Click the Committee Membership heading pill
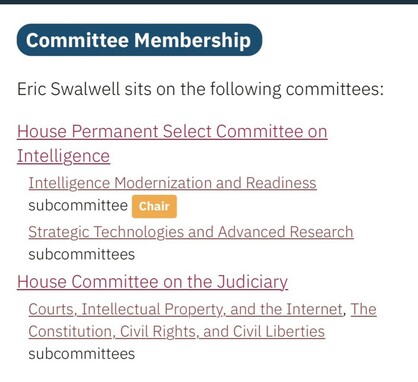Viewport: 418px width, 382px height. 139,40
